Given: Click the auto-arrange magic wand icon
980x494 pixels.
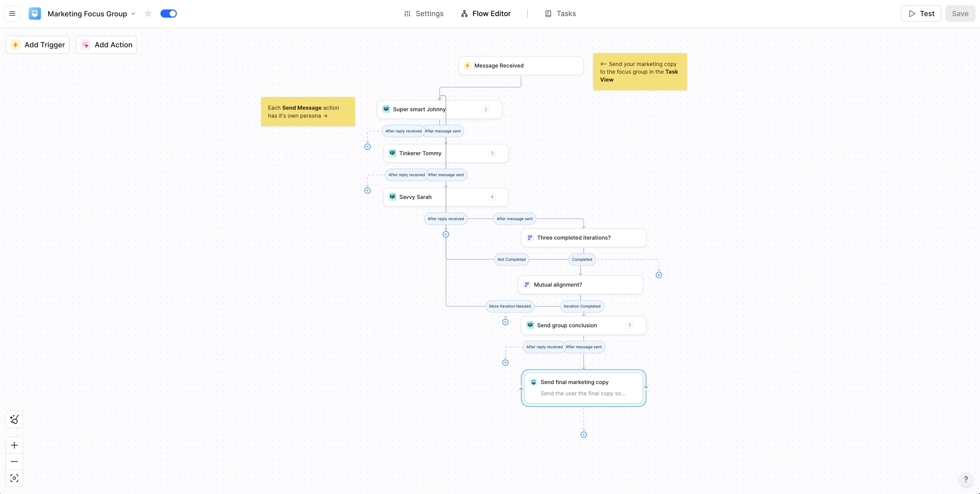Looking at the screenshot, I should pos(14,419).
